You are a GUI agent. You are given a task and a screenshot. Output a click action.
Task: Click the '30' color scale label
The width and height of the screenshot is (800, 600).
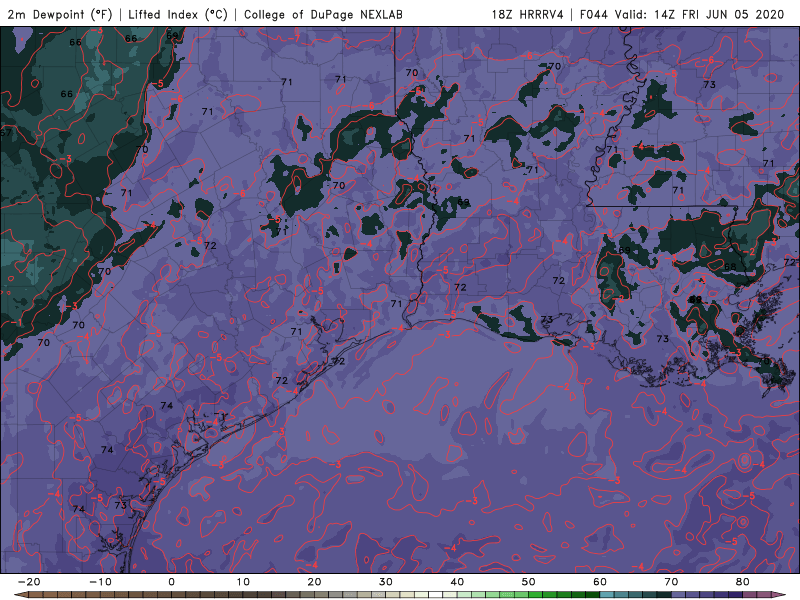pos(386,582)
